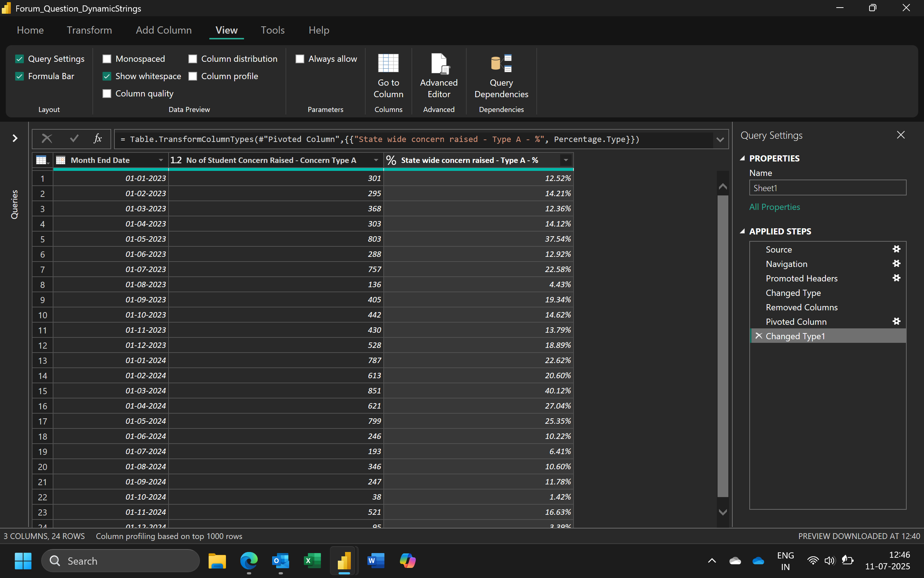The width and height of the screenshot is (924, 578).
Task: Switch to the Add Column tab
Action: pyautogui.click(x=164, y=30)
